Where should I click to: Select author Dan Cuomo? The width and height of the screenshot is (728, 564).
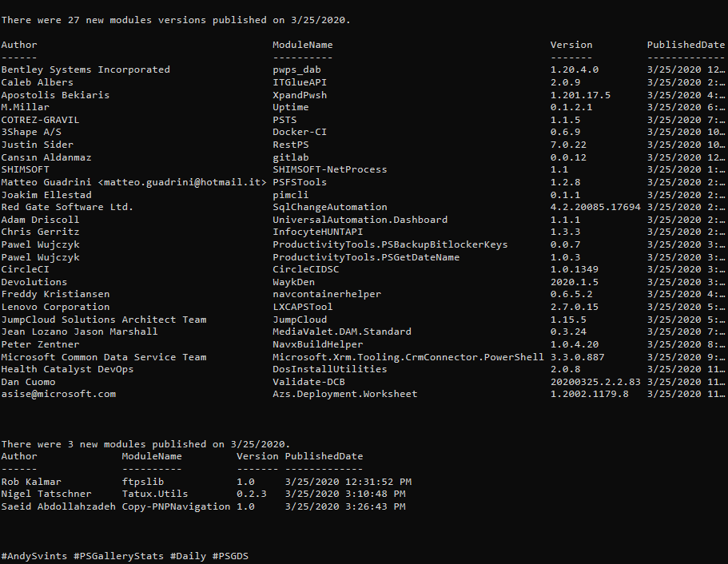click(x=28, y=382)
